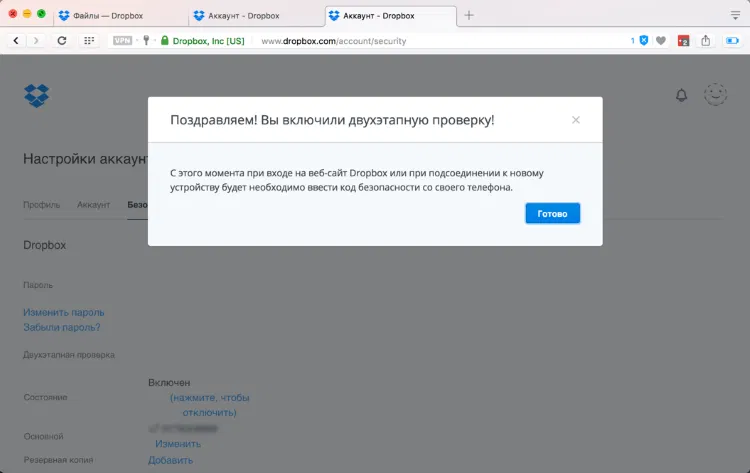Click the 'Двухэтапная проверка' section label
750x473 pixels.
point(69,355)
